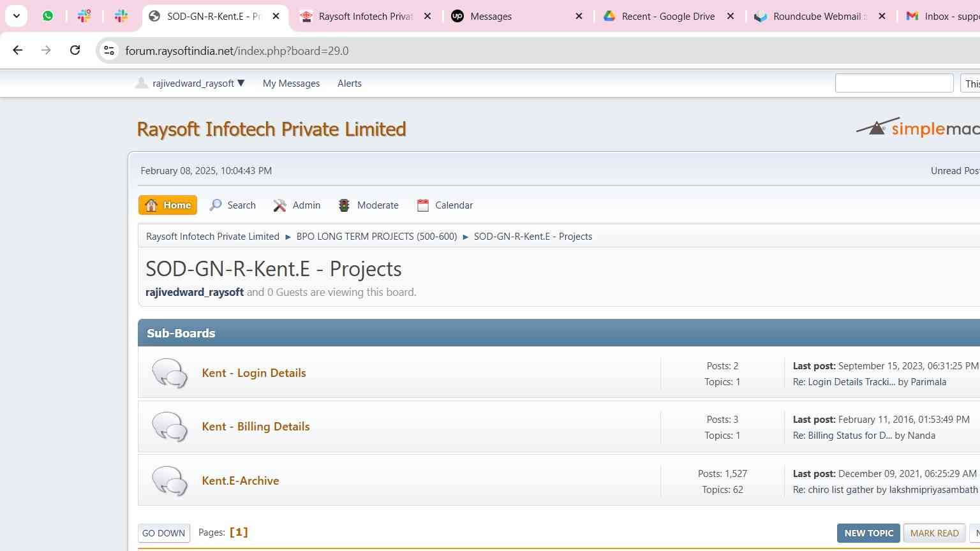Open the WhatsApp pinned tab
980x551 pixels.
pyautogui.click(x=48, y=16)
